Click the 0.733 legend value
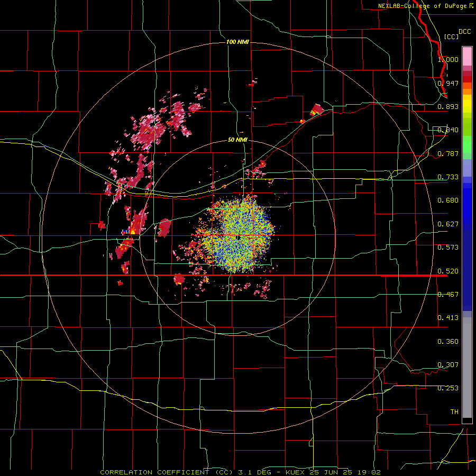476x476 pixels. (448, 177)
